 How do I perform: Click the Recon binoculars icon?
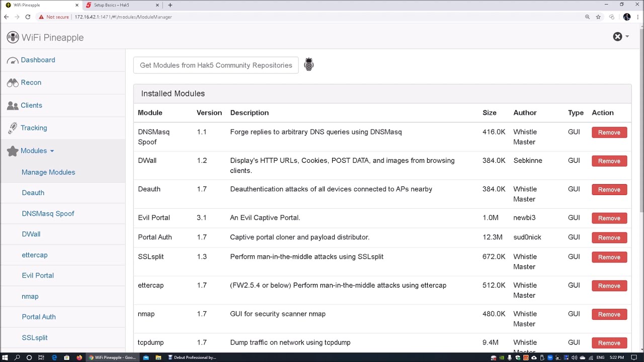click(x=13, y=83)
